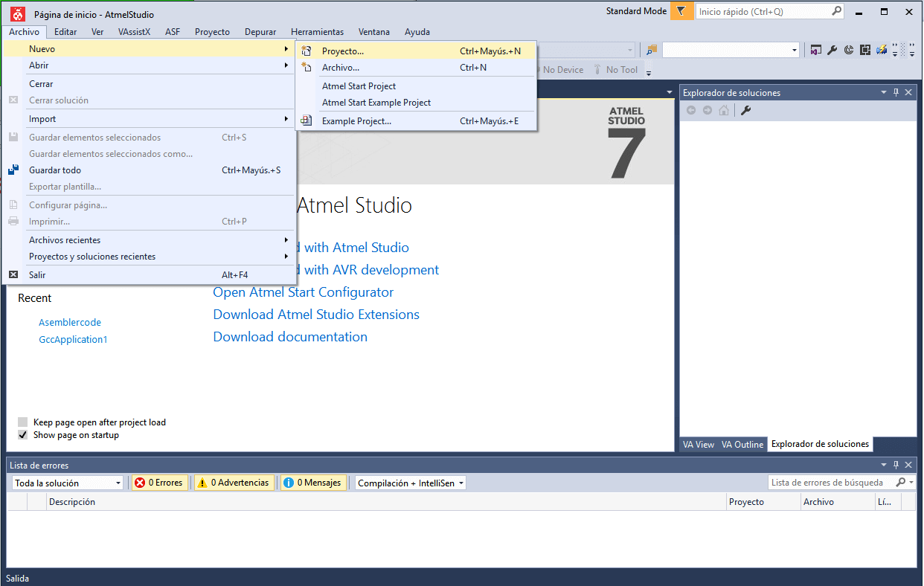Open the VAssistX menu

point(134,32)
